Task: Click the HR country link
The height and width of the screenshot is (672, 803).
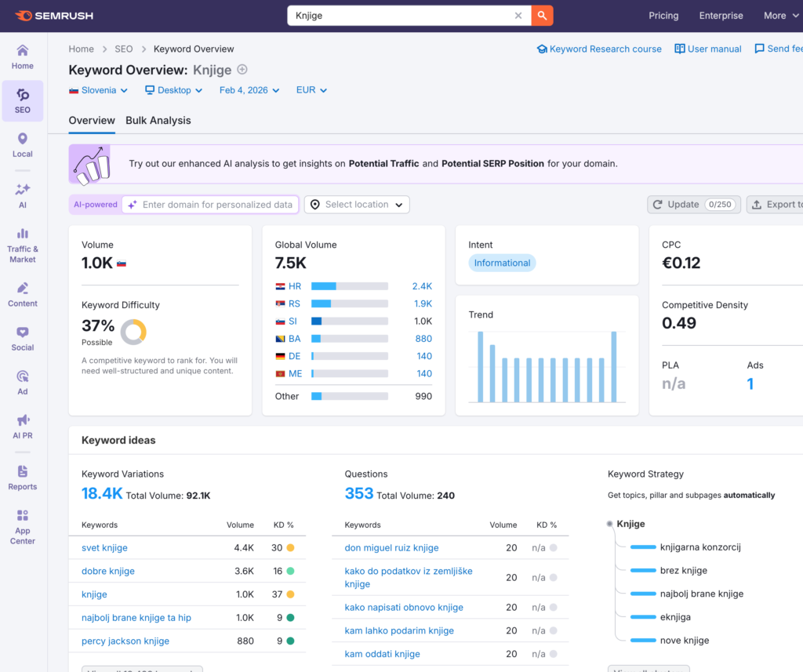Action: [295, 286]
